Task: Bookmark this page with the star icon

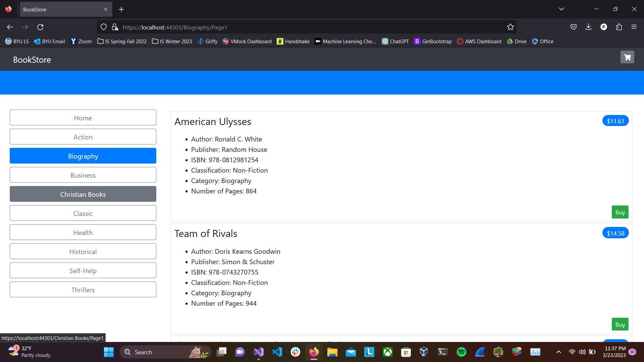Action: [x=511, y=27]
